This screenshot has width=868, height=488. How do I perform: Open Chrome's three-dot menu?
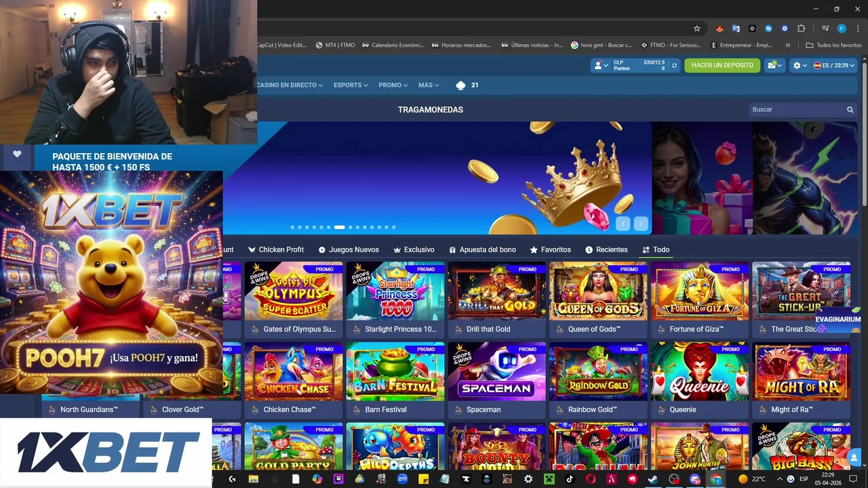(x=856, y=28)
